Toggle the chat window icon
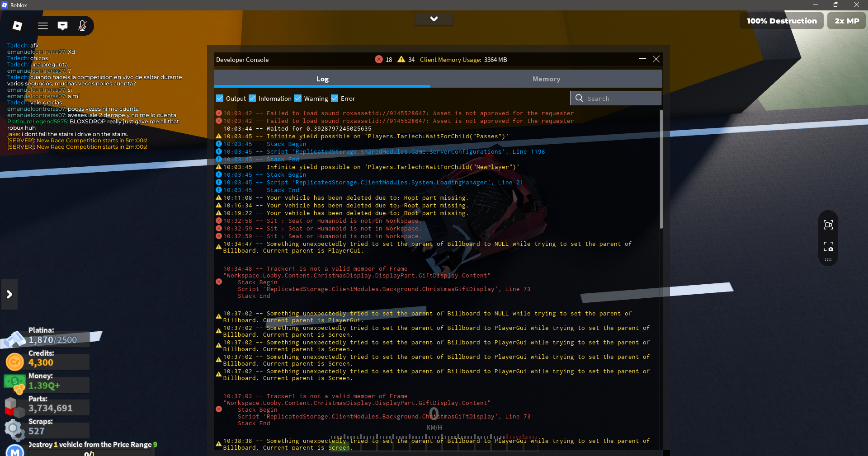The height and width of the screenshot is (456, 868). [x=63, y=26]
